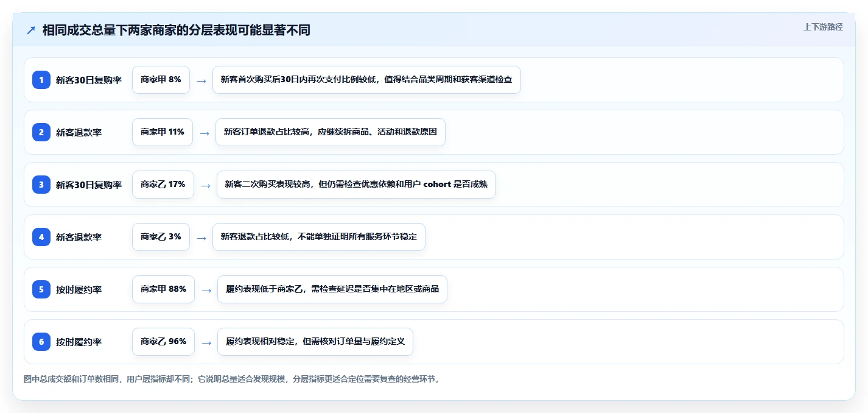Click the 商家乙 17% value chip
Screen dimensions: 868x413
click(163, 185)
